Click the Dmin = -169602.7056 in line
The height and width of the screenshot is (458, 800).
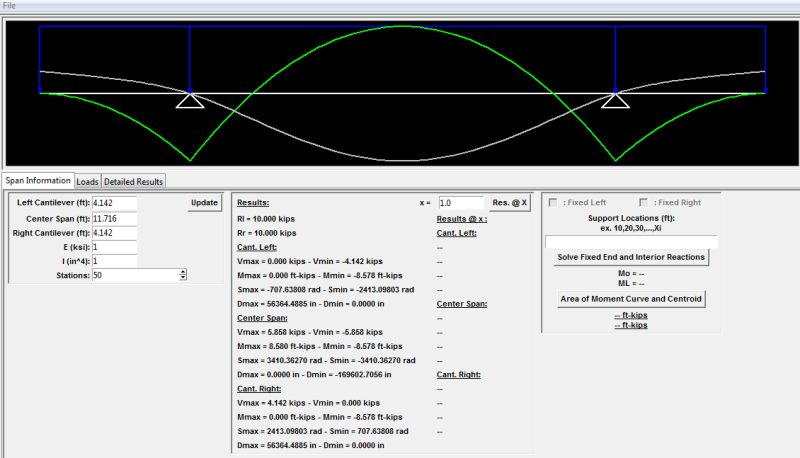tap(314, 374)
